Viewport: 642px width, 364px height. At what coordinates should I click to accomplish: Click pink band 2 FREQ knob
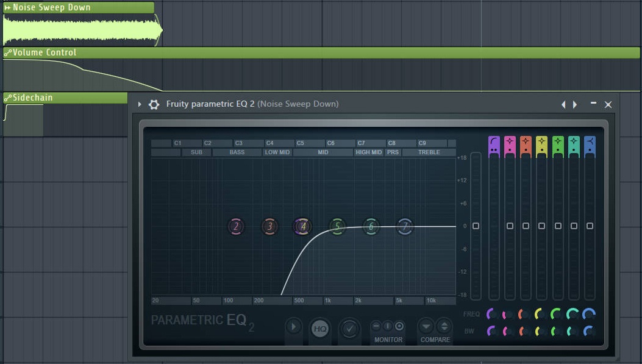click(x=508, y=315)
